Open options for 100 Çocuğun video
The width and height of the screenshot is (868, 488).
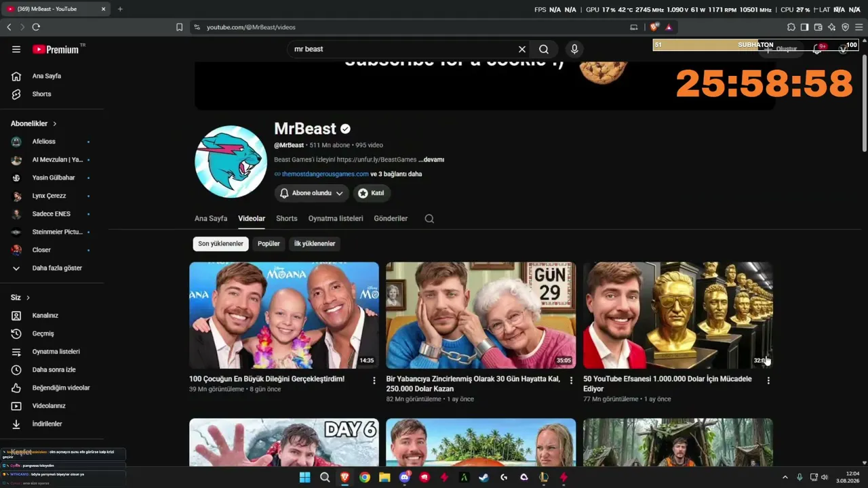[374, 381]
